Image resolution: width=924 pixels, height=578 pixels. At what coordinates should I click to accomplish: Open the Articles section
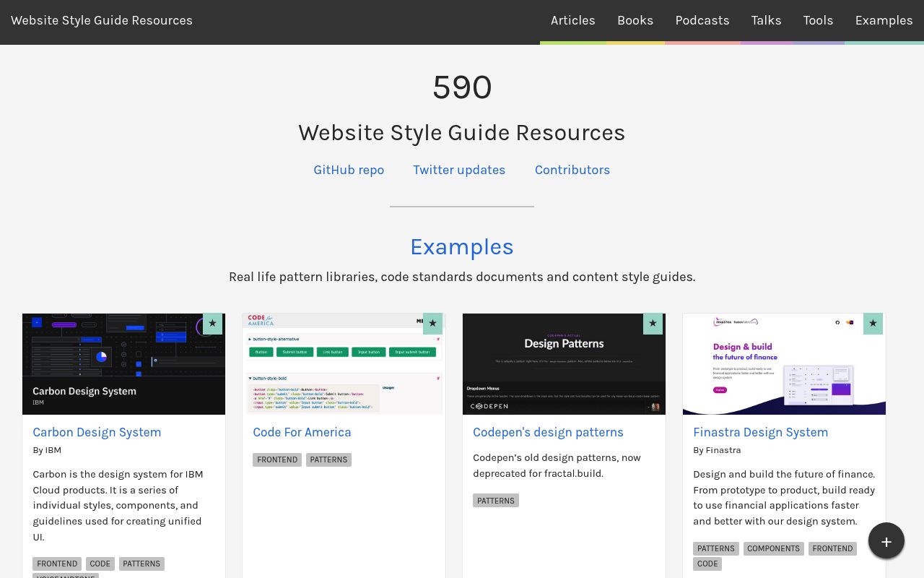[x=572, y=20]
